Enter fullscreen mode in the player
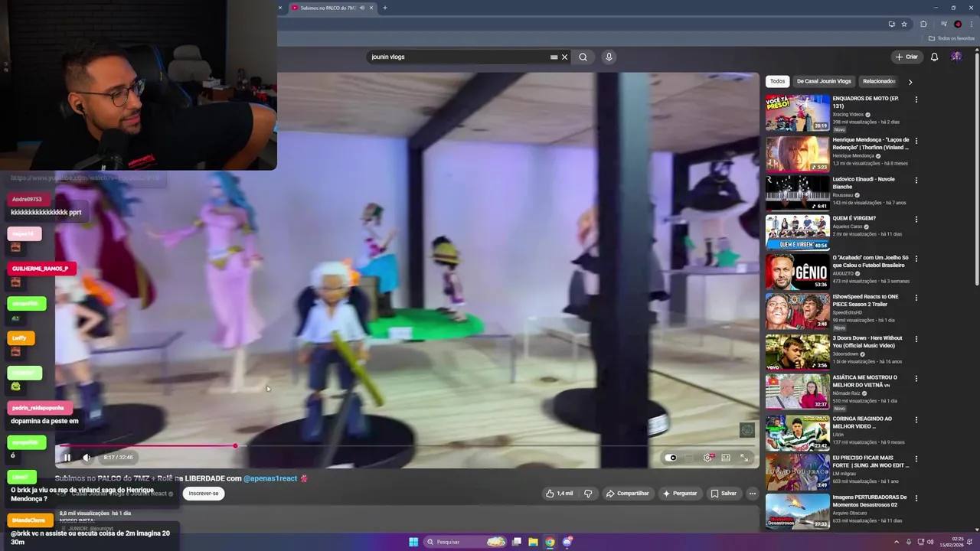Image resolution: width=980 pixels, height=551 pixels. (x=744, y=458)
